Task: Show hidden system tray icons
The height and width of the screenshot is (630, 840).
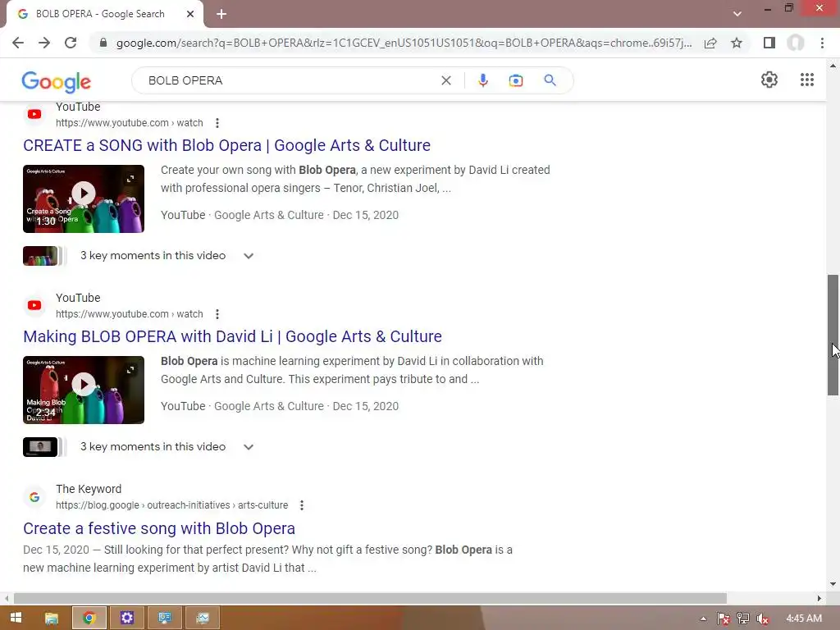Action: click(703, 619)
